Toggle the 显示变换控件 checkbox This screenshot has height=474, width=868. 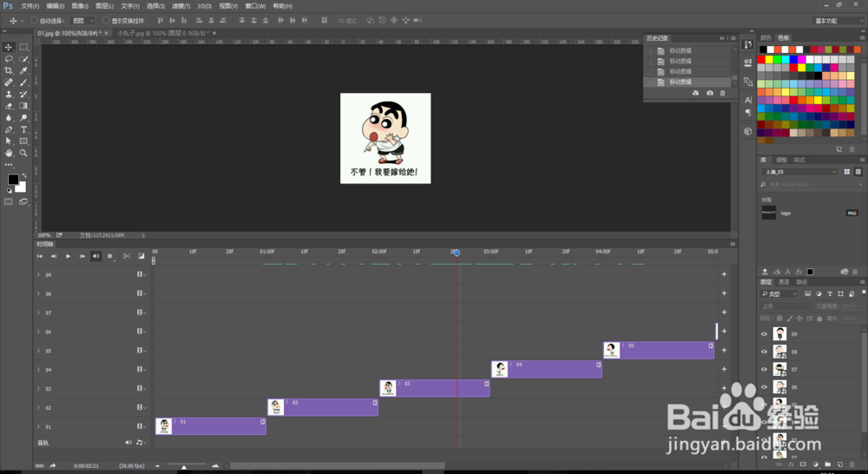[106, 21]
